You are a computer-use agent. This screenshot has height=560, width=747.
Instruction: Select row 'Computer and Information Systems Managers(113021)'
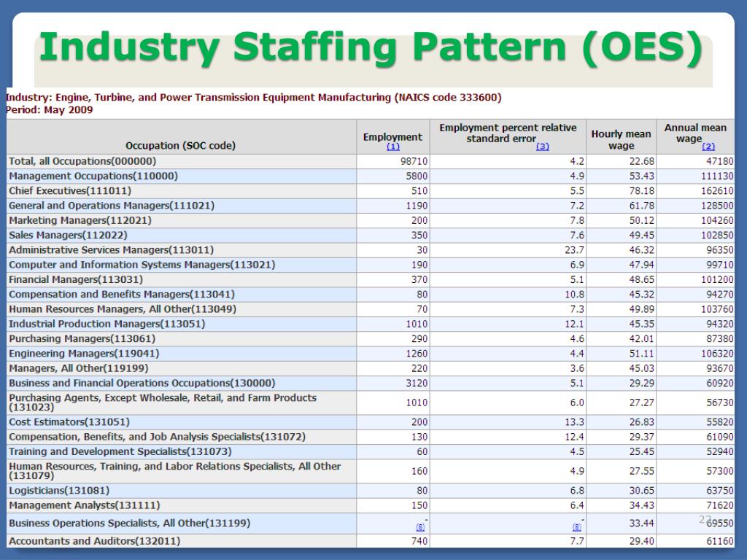tap(370, 265)
